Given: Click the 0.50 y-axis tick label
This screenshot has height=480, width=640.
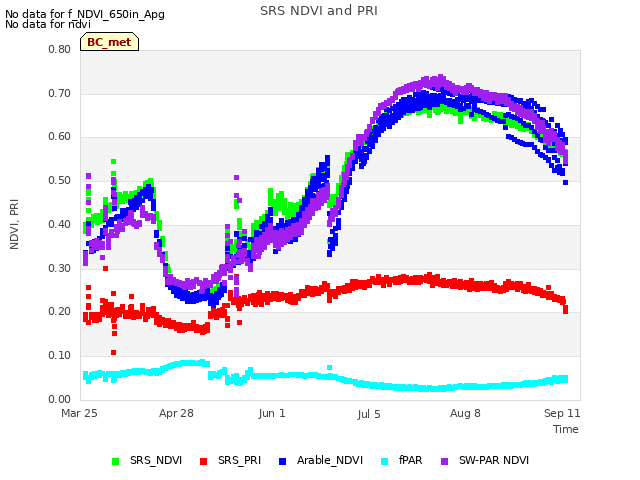Looking at the screenshot, I should coord(60,180).
